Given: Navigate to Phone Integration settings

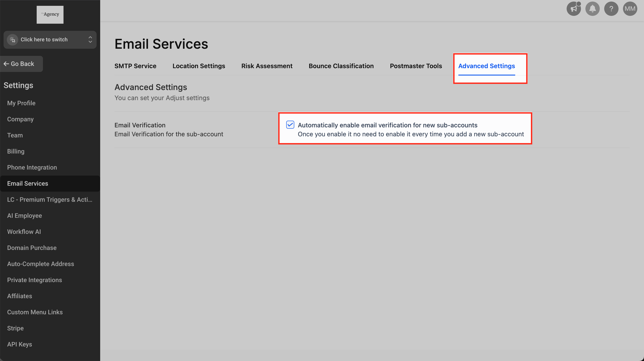Looking at the screenshot, I should [x=32, y=167].
